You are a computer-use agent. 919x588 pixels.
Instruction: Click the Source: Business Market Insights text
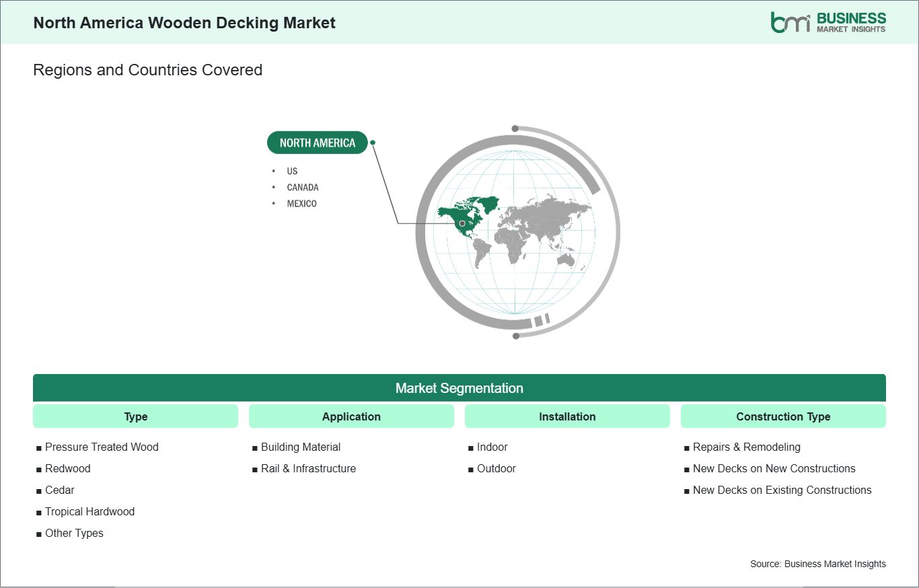click(x=818, y=564)
